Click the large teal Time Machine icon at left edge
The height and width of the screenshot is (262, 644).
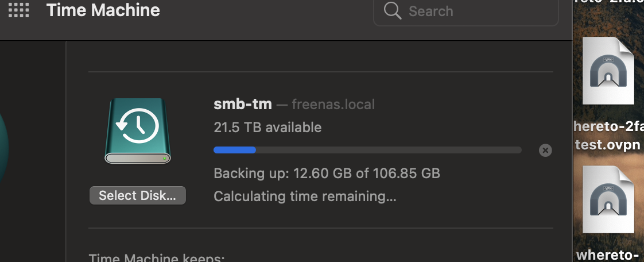4,148
